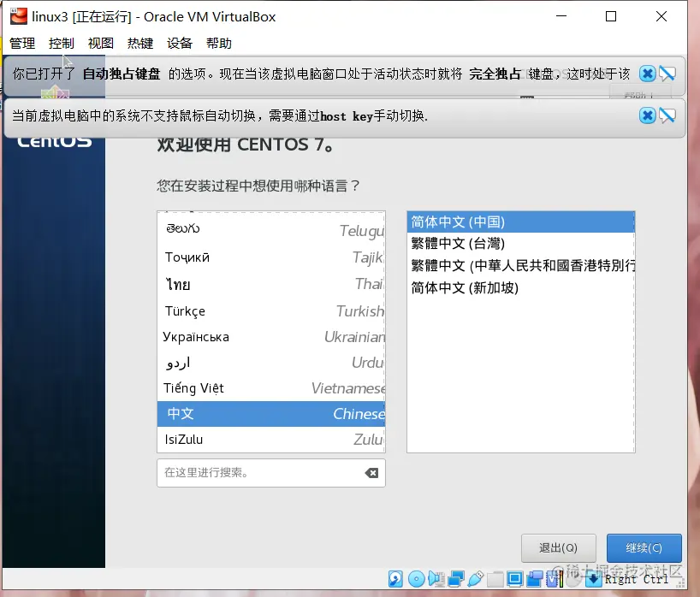This screenshot has height=597, width=700.
Task: Open the 设备 menu
Action: tap(180, 44)
